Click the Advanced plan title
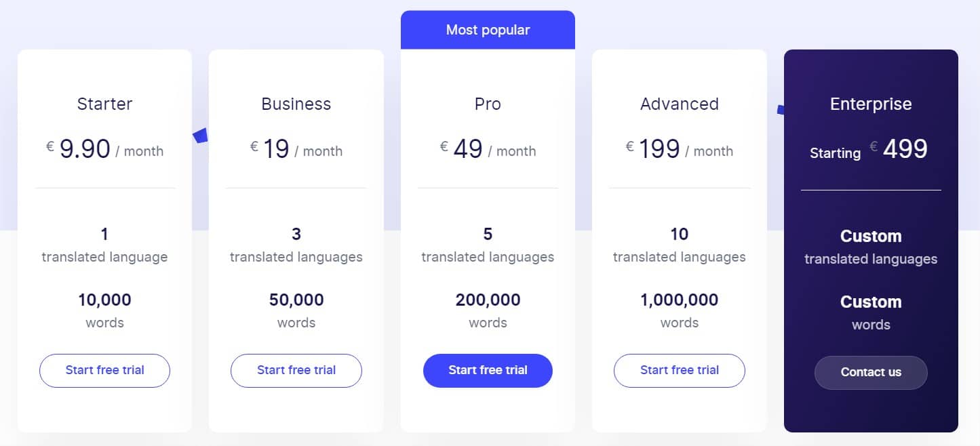Image resolution: width=980 pixels, height=446 pixels. (679, 104)
